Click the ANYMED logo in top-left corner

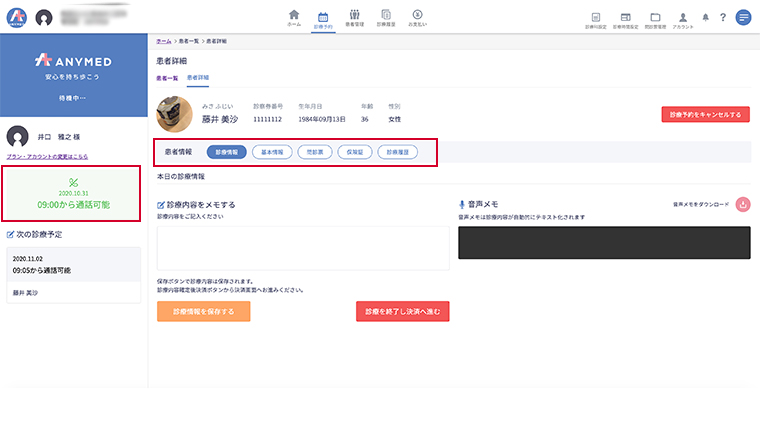pos(15,18)
